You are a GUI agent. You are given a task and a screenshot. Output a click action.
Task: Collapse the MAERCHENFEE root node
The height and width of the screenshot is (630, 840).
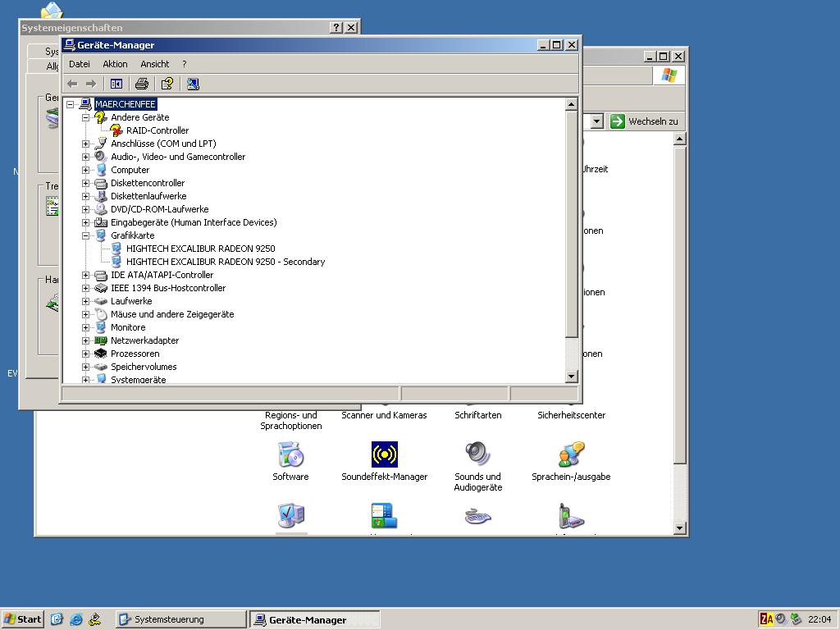[x=71, y=104]
